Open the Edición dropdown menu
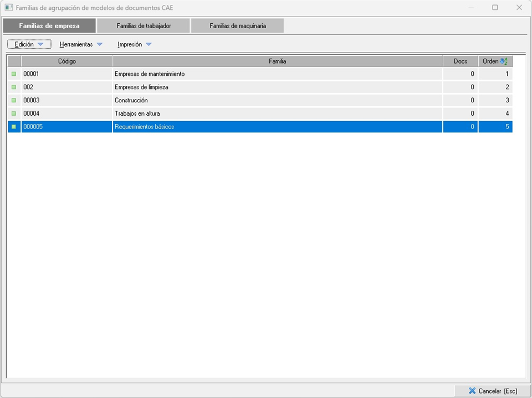Viewport: 532px width, 398px height. pyautogui.click(x=29, y=44)
